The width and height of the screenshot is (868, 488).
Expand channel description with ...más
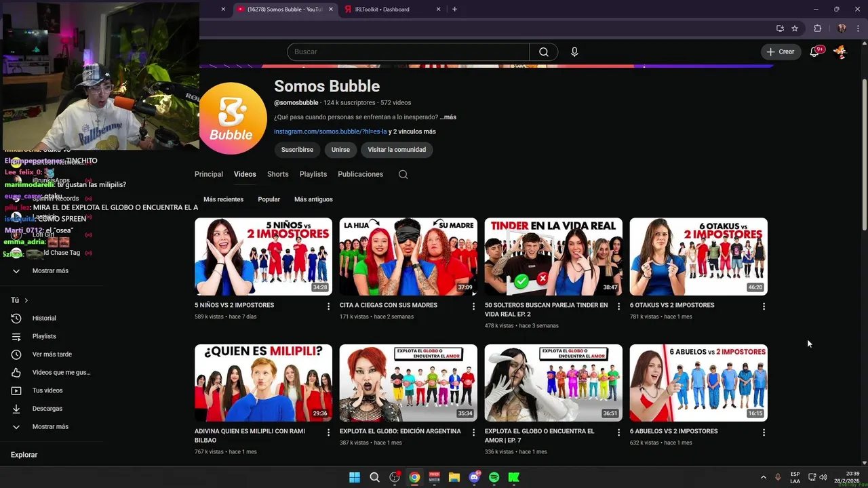[448, 117]
